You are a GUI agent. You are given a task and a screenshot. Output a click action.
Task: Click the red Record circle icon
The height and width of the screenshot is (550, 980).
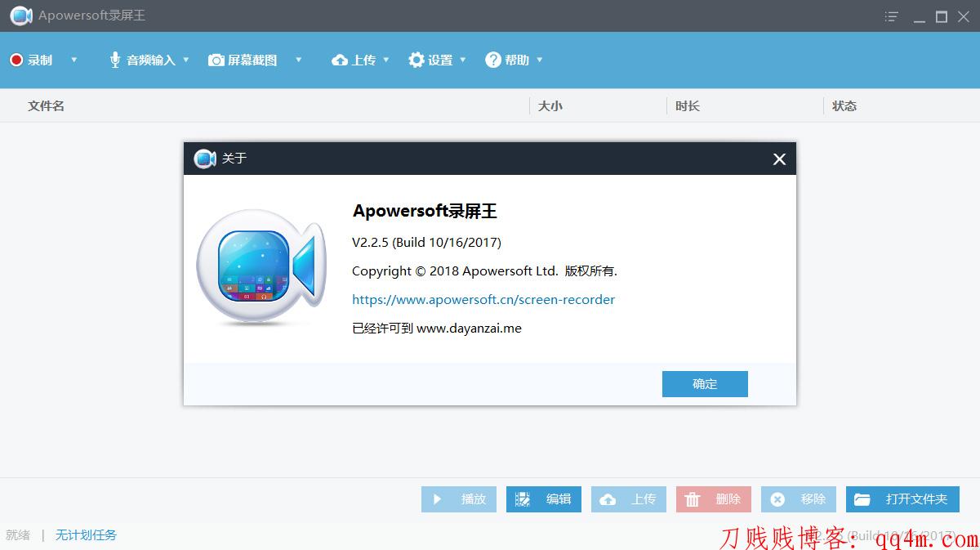point(16,60)
